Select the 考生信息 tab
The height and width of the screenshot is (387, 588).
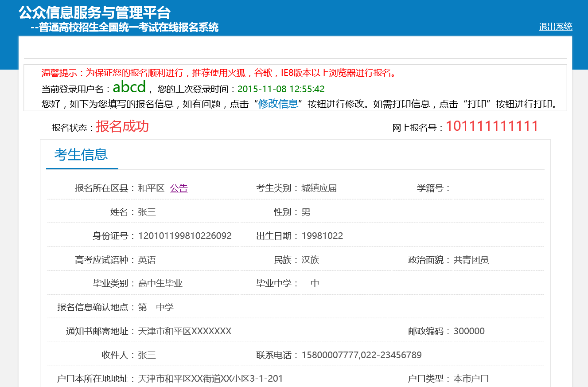[81, 155]
